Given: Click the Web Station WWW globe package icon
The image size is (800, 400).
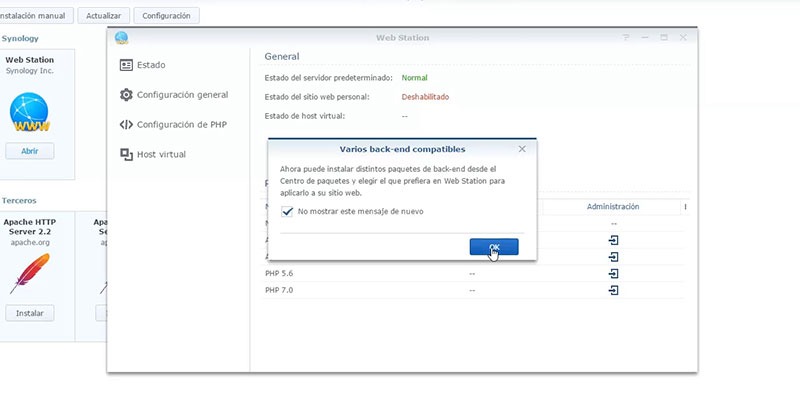Looking at the screenshot, I should 29,112.
